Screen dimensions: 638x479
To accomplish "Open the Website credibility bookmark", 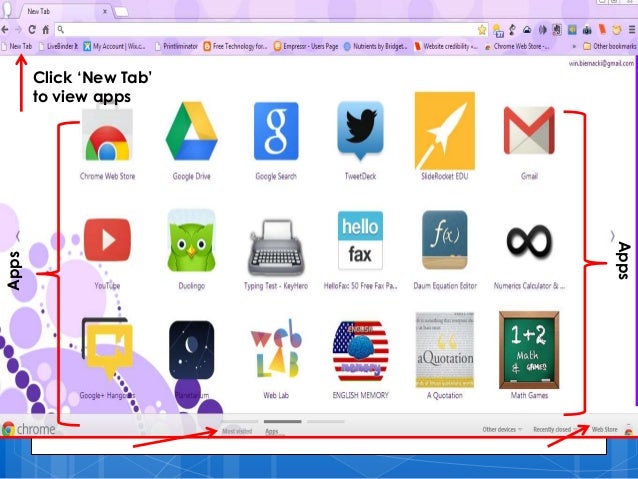I will pyautogui.click(x=446, y=46).
